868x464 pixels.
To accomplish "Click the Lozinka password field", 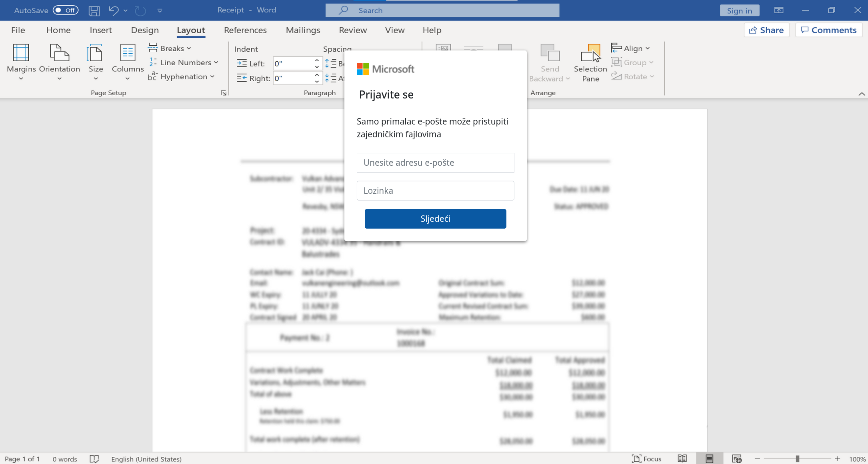I will pyautogui.click(x=435, y=191).
